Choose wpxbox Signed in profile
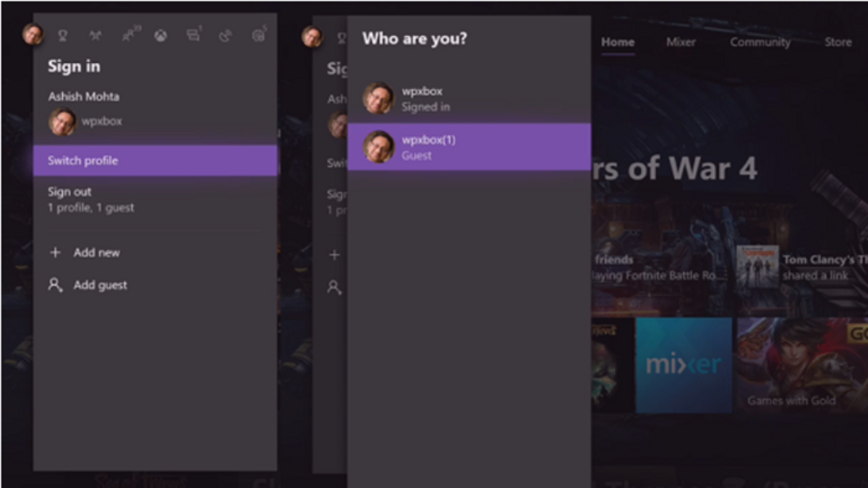 469,98
